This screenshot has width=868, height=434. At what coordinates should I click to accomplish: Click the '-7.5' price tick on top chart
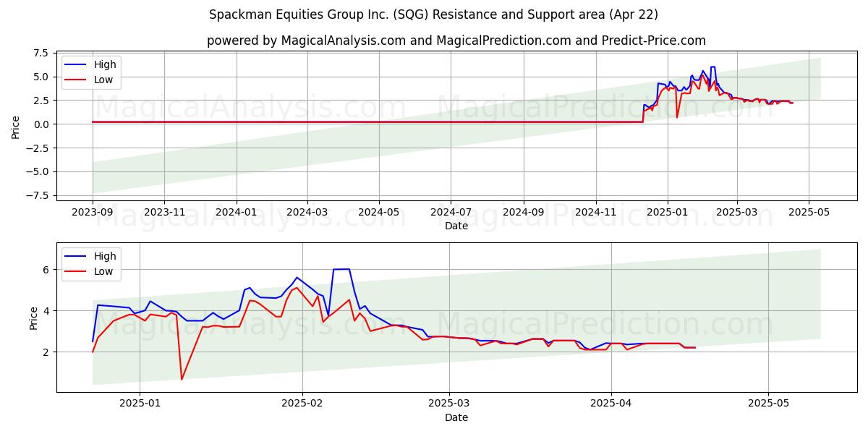tap(38, 195)
